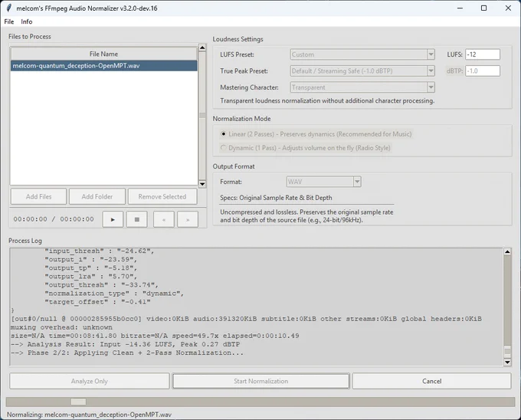Click the Specs: Original Sample Rate text

[276, 198]
